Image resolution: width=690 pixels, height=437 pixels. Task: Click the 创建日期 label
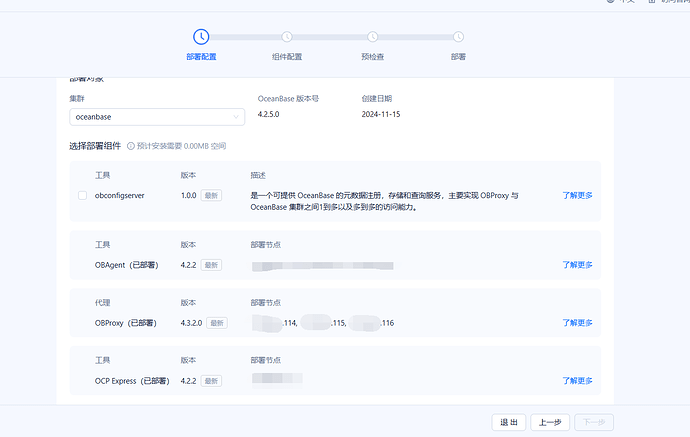[x=377, y=99]
